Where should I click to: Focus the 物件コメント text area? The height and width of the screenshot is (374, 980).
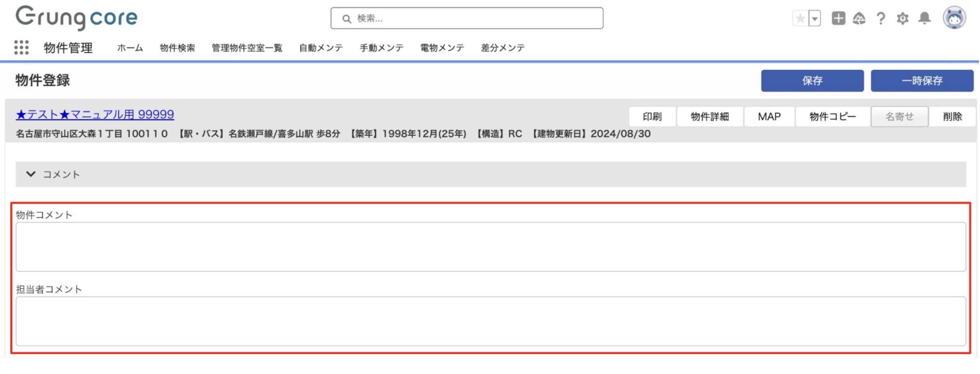pos(490,247)
